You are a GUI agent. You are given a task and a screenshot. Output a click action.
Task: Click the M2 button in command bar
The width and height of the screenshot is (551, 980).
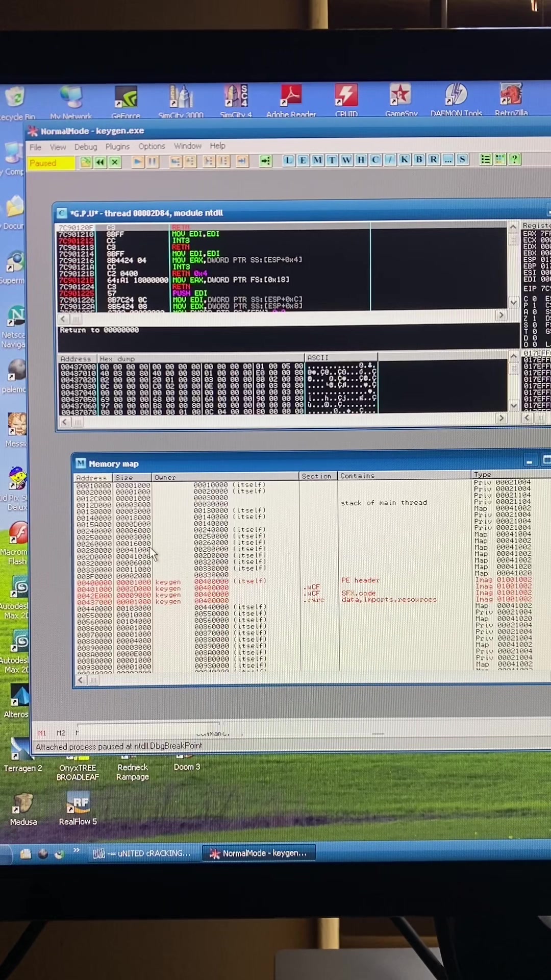61,733
